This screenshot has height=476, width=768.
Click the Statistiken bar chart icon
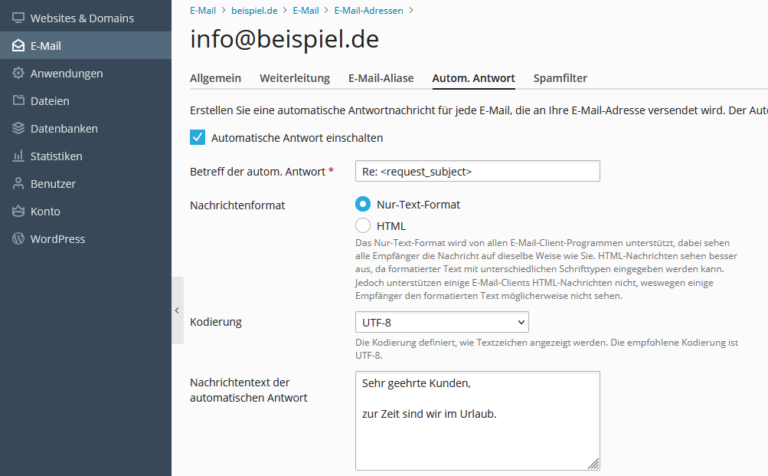pos(19,156)
